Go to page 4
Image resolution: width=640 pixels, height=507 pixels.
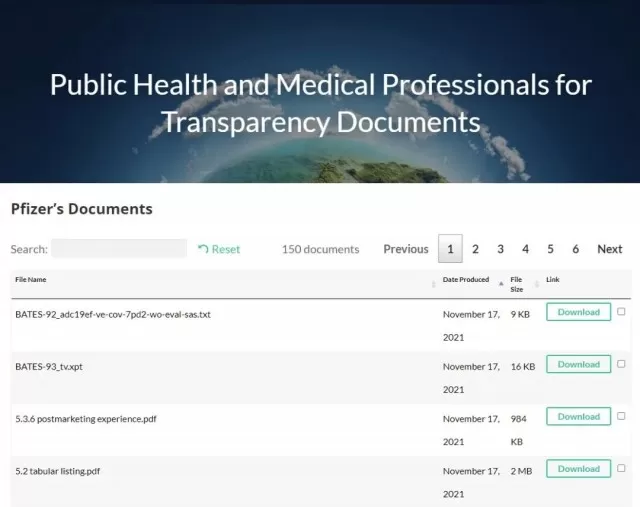[525, 249]
